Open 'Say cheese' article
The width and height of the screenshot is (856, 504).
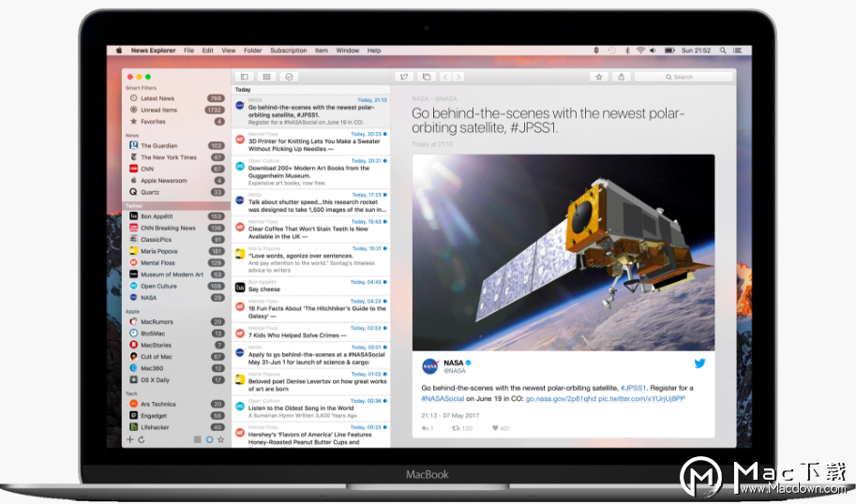(x=310, y=286)
